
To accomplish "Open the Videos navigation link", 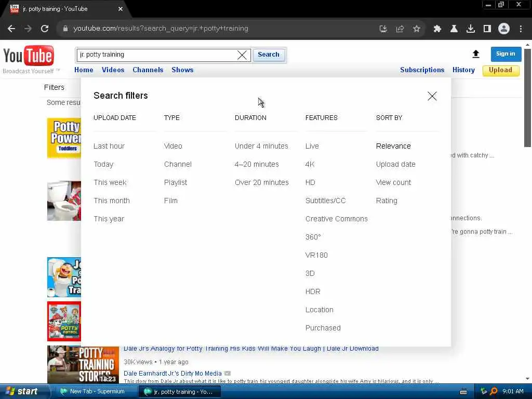I will [x=113, y=70].
